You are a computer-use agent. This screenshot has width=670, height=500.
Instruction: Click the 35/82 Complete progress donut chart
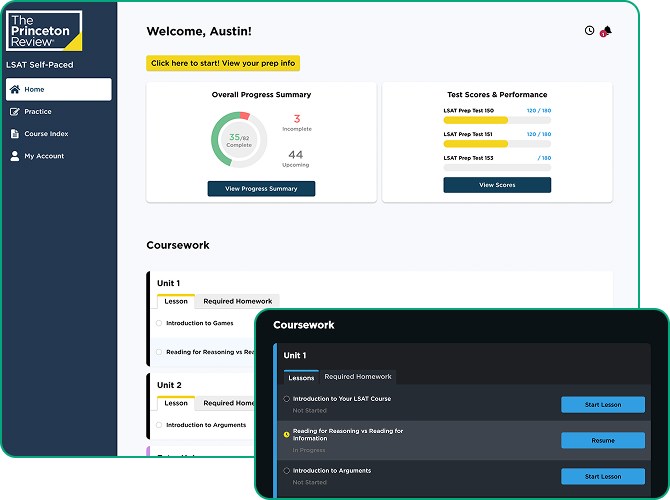(239, 140)
